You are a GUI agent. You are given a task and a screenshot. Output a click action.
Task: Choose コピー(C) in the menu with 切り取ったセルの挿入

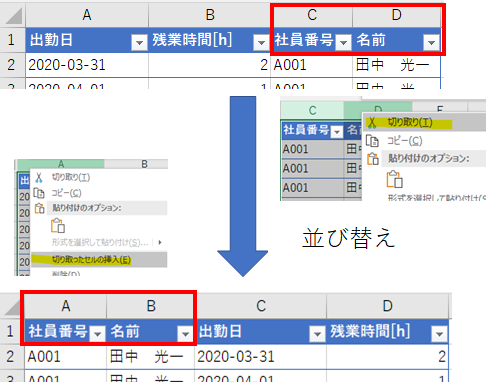point(67,193)
